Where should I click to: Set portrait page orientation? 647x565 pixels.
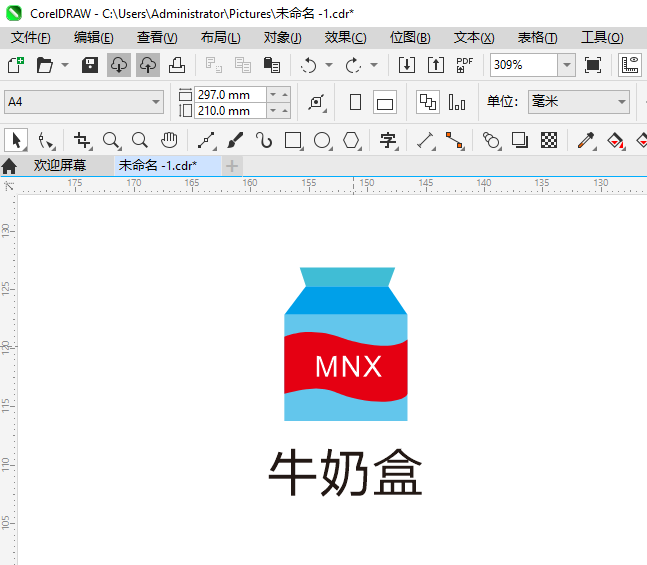click(x=355, y=102)
